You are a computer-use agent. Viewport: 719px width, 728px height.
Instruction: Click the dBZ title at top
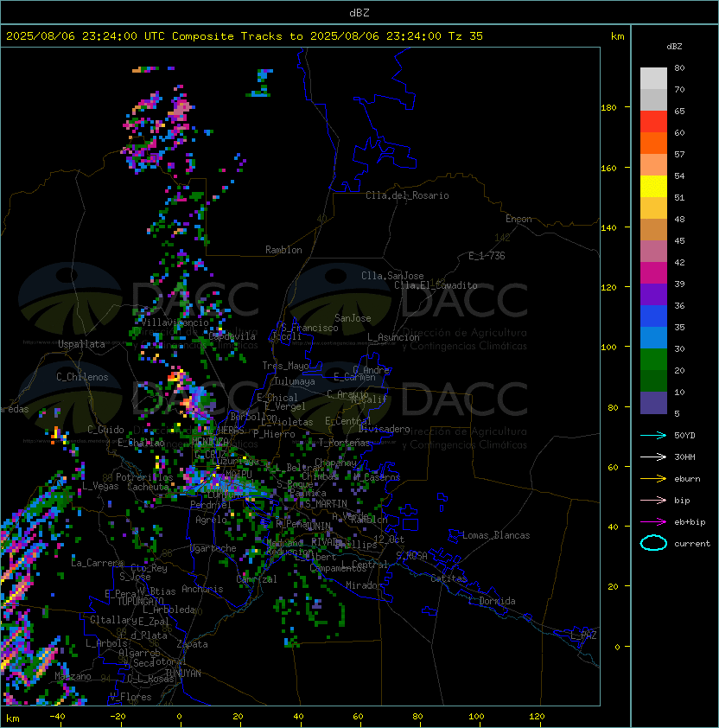click(359, 12)
